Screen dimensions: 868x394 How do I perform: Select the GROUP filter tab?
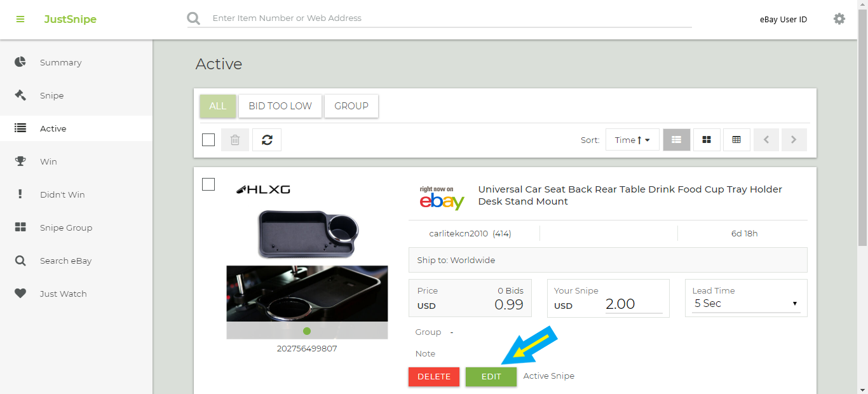(x=351, y=106)
